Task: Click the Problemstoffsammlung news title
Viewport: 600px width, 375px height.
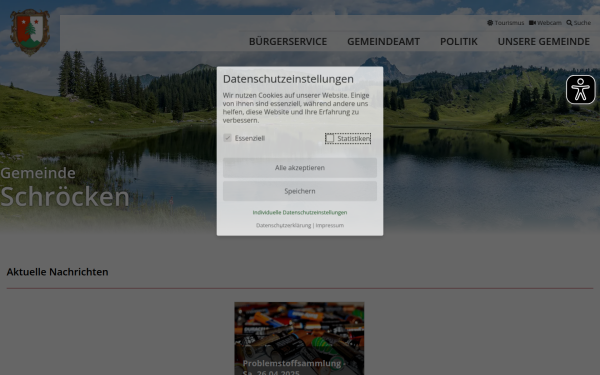Action: pos(294,367)
